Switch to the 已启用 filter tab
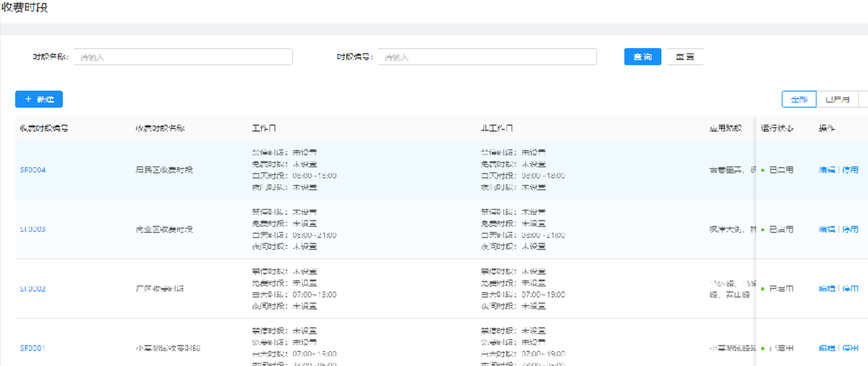 pos(837,99)
